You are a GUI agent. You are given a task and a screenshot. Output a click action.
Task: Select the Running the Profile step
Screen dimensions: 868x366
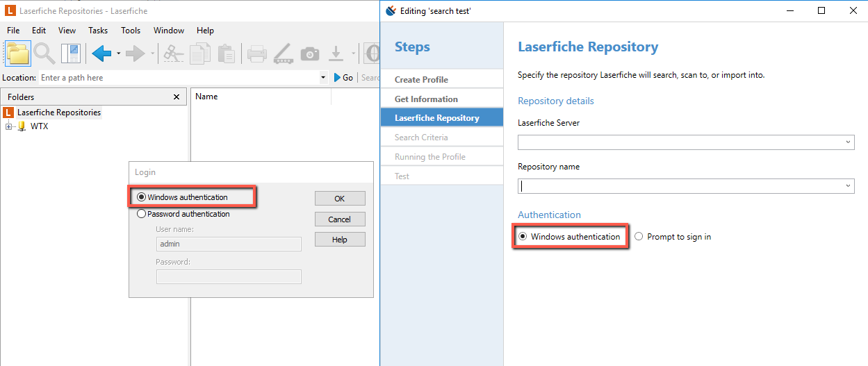click(442, 157)
